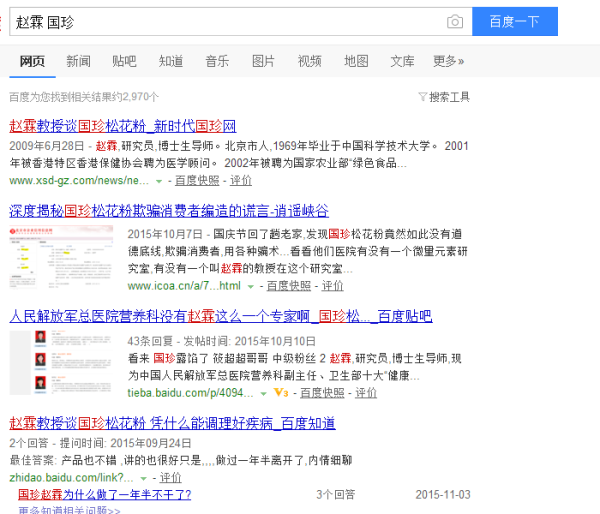Click thumbnail of the icoa.cn result
This screenshot has width=600, height=514.
61,258
